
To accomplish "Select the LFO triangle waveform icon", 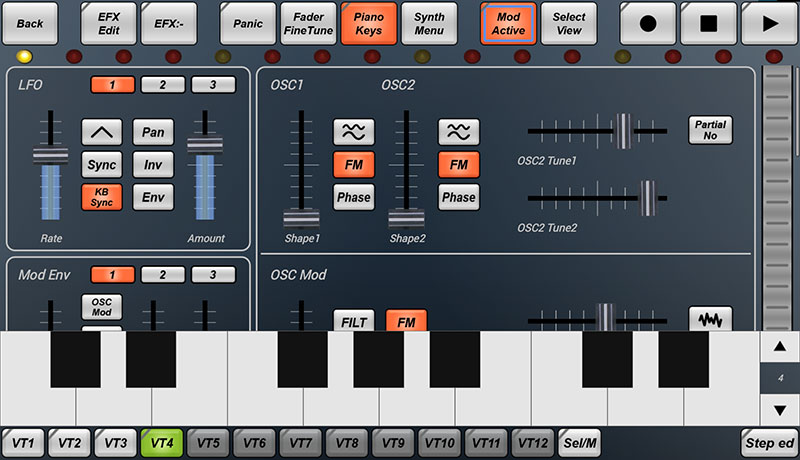I will tap(102, 133).
